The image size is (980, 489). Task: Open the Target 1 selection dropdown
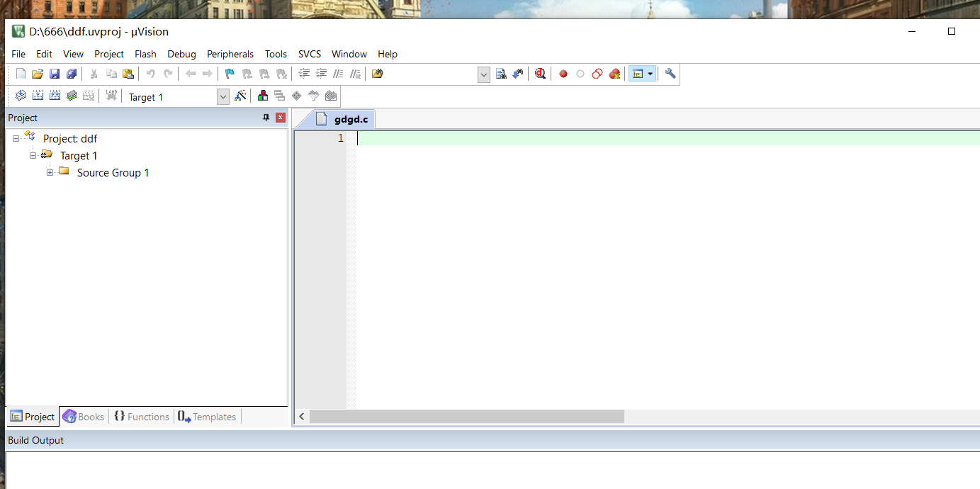pyautogui.click(x=223, y=97)
